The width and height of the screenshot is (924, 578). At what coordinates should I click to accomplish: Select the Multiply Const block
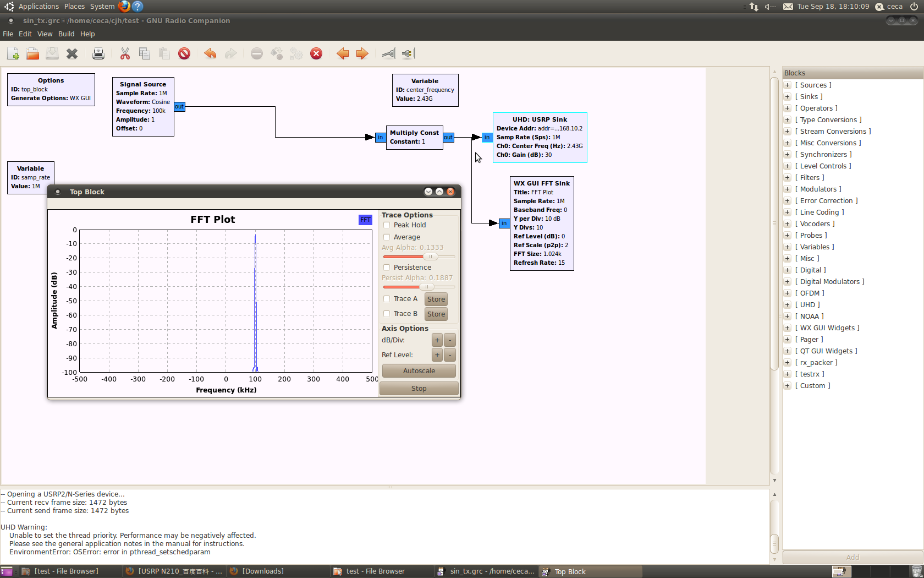click(x=415, y=137)
